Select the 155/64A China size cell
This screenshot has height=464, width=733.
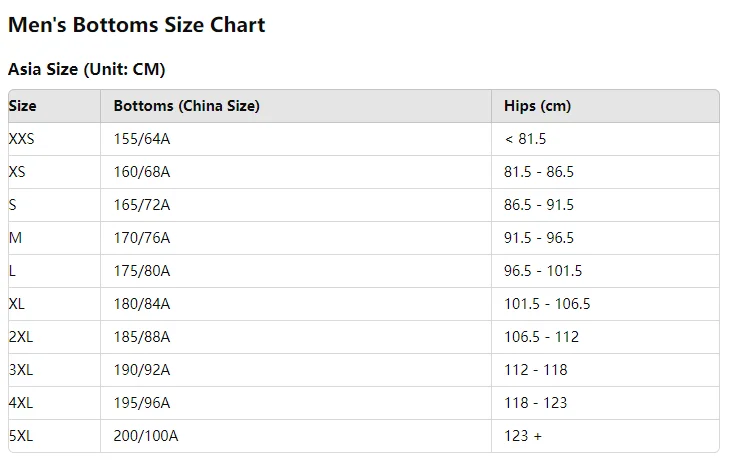pos(142,139)
